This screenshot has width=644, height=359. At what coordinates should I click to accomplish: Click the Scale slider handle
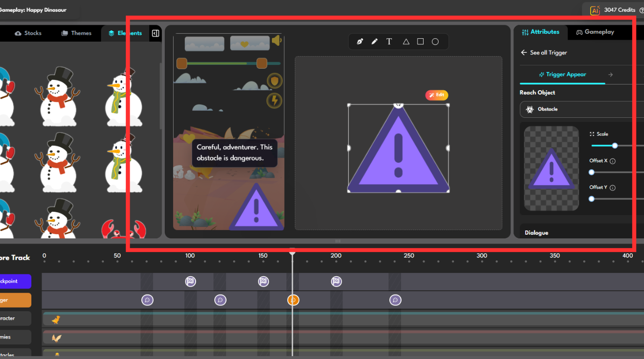click(x=615, y=146)
